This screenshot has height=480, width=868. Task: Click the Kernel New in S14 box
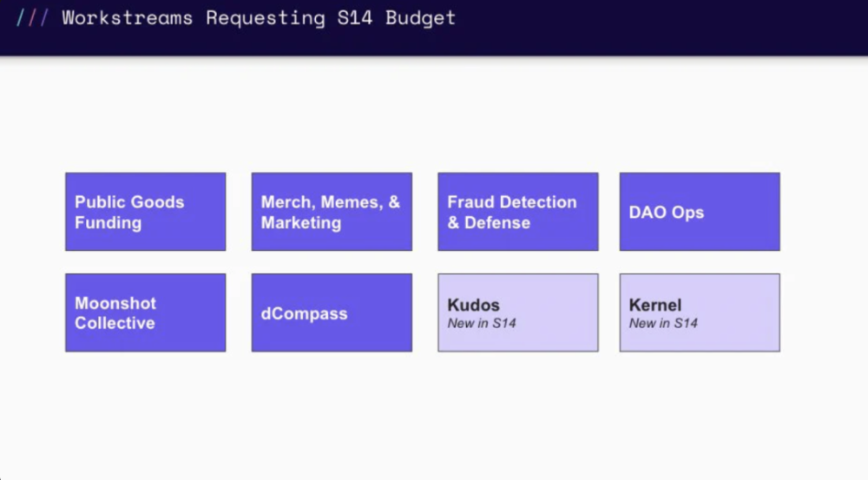pos(700,312)
